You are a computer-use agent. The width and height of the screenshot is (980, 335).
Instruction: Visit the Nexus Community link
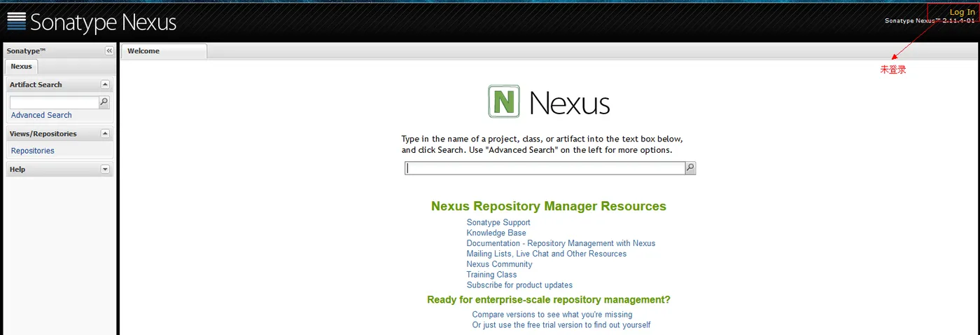pos(500,264)
